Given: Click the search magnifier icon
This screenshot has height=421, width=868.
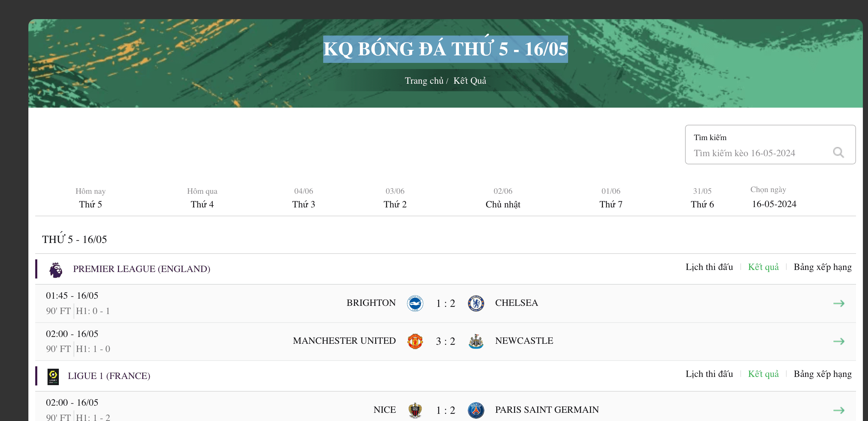Looking at the screenshot, I should pyautogui.click(x=838, y=152).
